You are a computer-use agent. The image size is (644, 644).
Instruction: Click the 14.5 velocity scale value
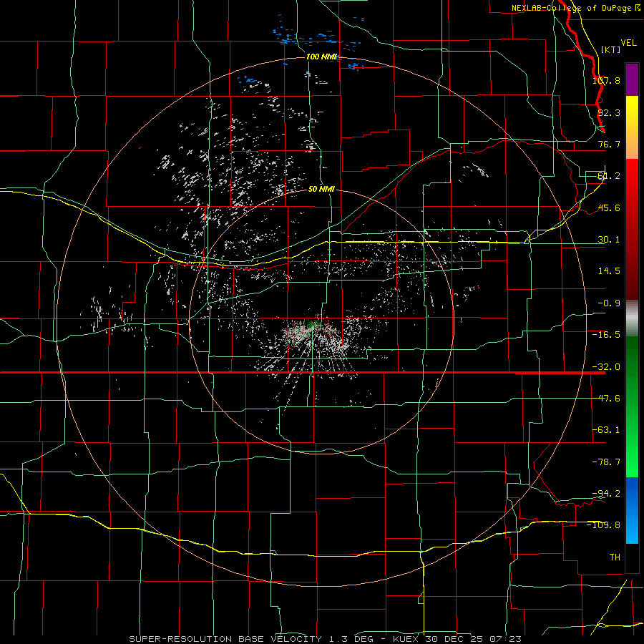click(609, 271)
